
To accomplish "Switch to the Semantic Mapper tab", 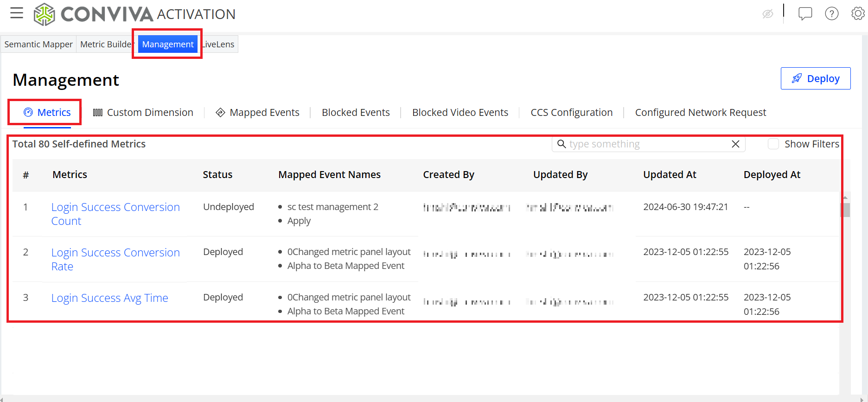I will point(38,45).
